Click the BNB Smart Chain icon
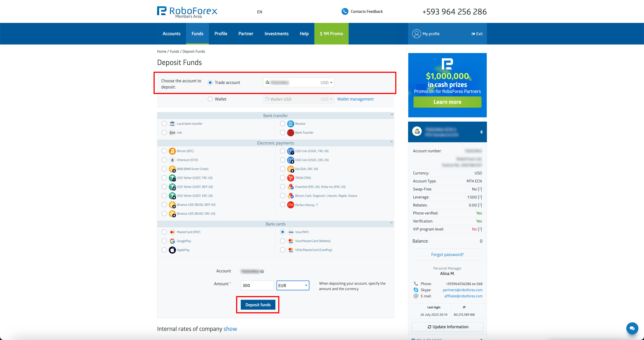 click(172, 169)
